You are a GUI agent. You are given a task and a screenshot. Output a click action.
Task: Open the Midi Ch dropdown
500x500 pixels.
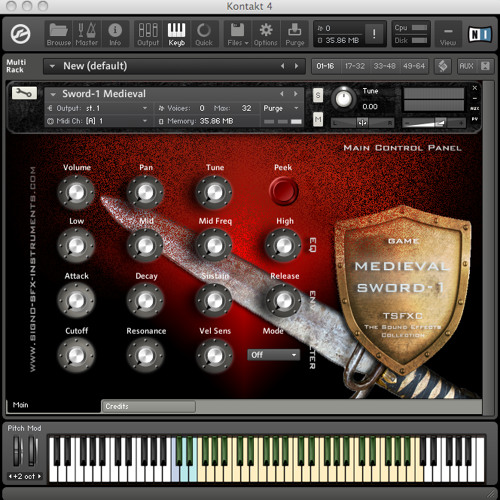click(98, 121)
